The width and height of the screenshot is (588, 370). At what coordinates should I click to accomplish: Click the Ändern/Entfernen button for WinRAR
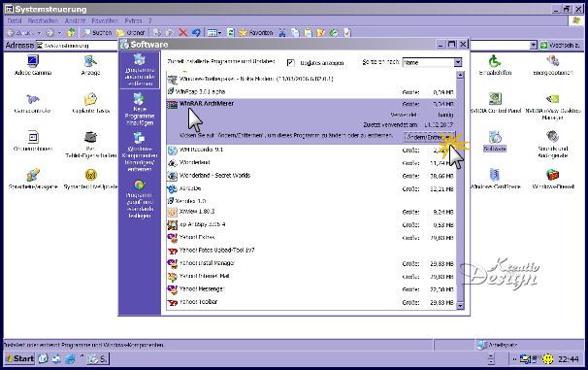[430, 137]
